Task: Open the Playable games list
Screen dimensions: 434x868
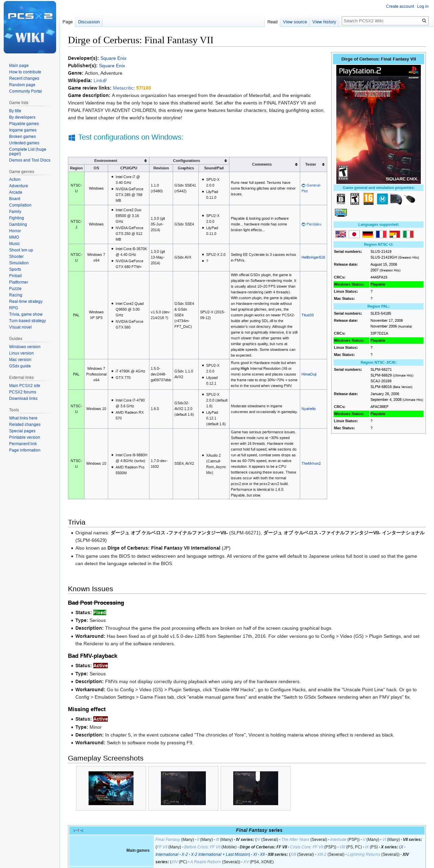Action: pyautogui.click(x=24, y=124)
